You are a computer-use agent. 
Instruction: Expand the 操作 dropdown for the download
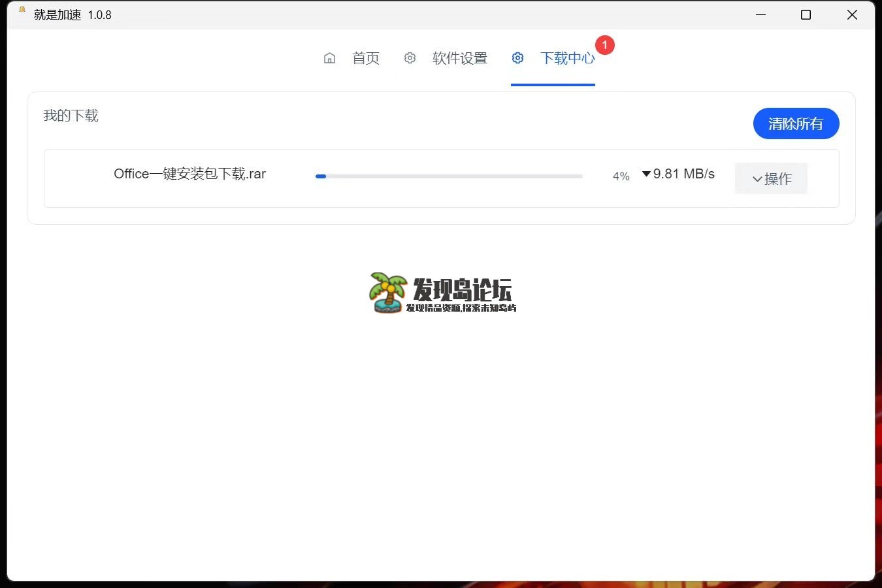tap(771, 178)
